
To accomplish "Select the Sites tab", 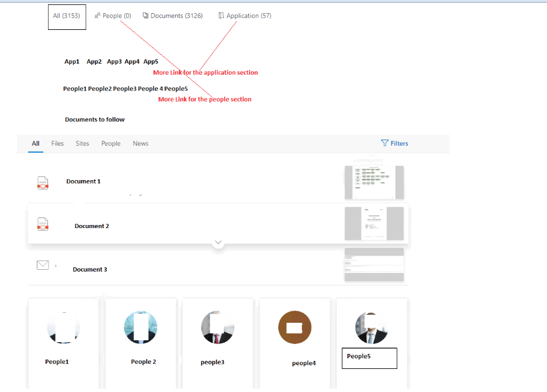I will 82,143.
